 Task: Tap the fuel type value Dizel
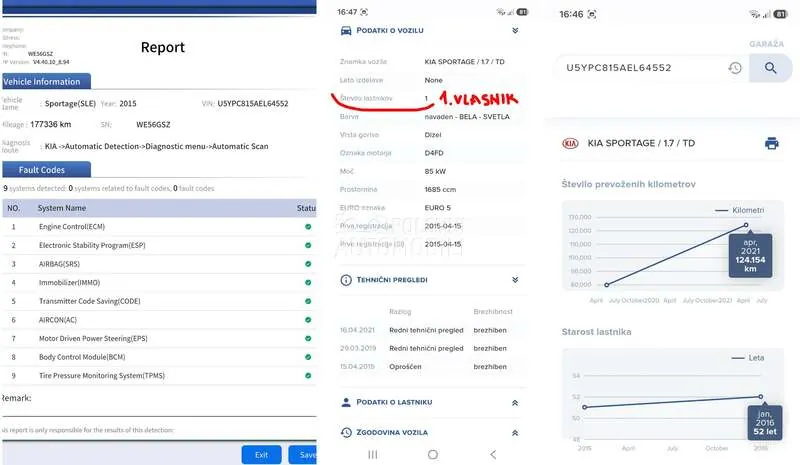click(433, 135)
